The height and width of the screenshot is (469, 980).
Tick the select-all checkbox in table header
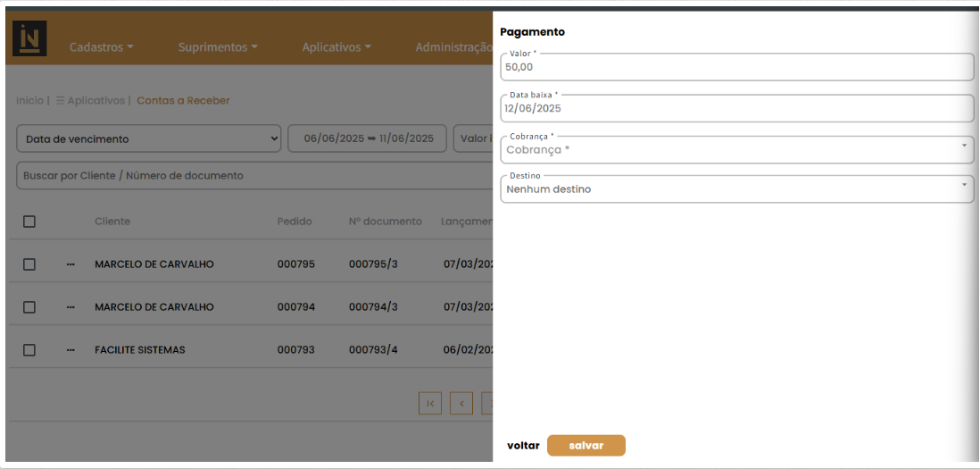29,222
